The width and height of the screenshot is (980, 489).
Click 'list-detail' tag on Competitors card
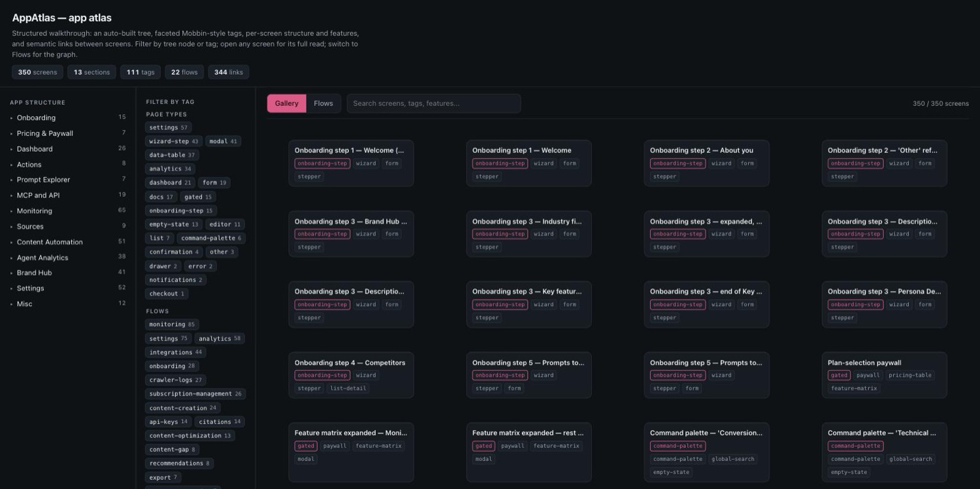click(x=348, y=388)
